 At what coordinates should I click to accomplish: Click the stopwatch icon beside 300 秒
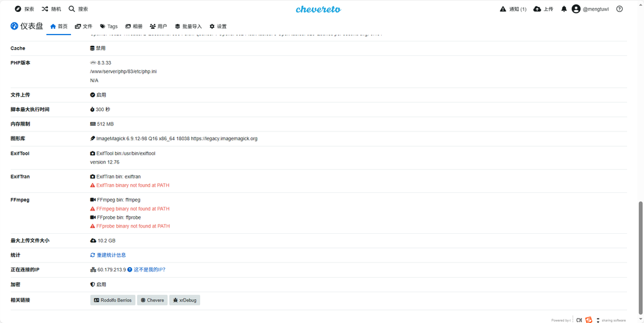[92, 109]
